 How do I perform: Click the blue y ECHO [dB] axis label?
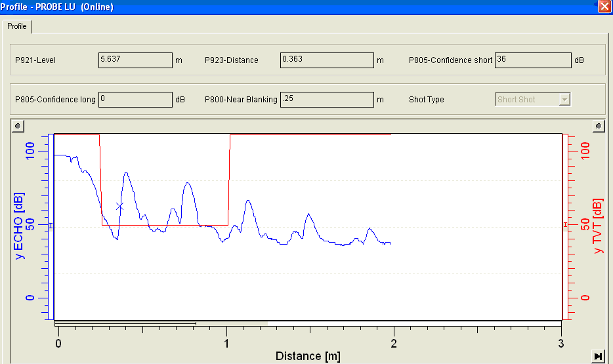[18, 226]
